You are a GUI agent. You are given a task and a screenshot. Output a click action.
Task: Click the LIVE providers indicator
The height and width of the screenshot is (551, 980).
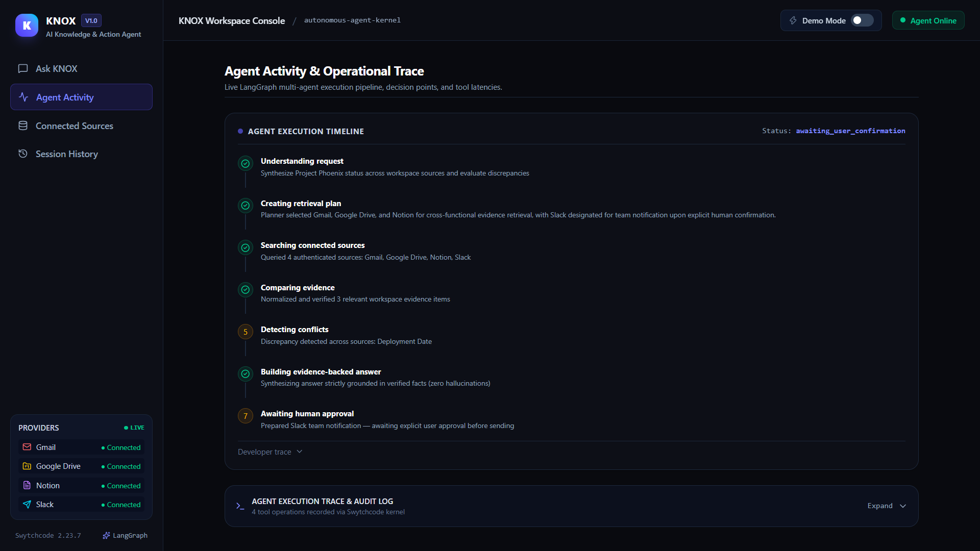click(x=134, y=428)
